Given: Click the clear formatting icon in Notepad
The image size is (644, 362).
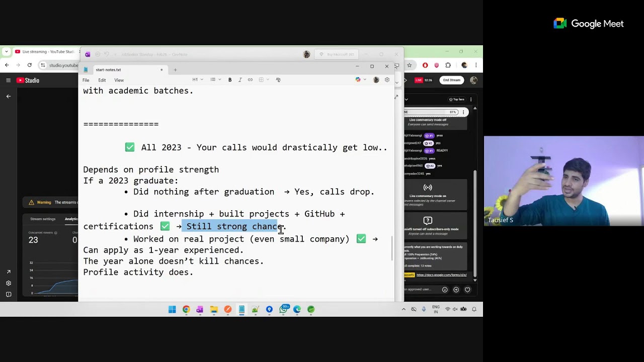Looking at the screenshot, I should coord(278,80).
